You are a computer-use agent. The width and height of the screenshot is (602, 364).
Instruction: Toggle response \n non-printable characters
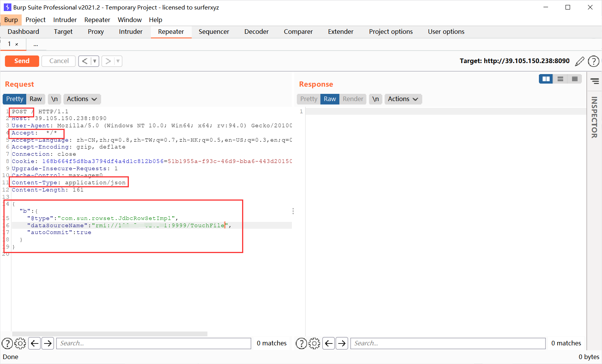point(375,99)
